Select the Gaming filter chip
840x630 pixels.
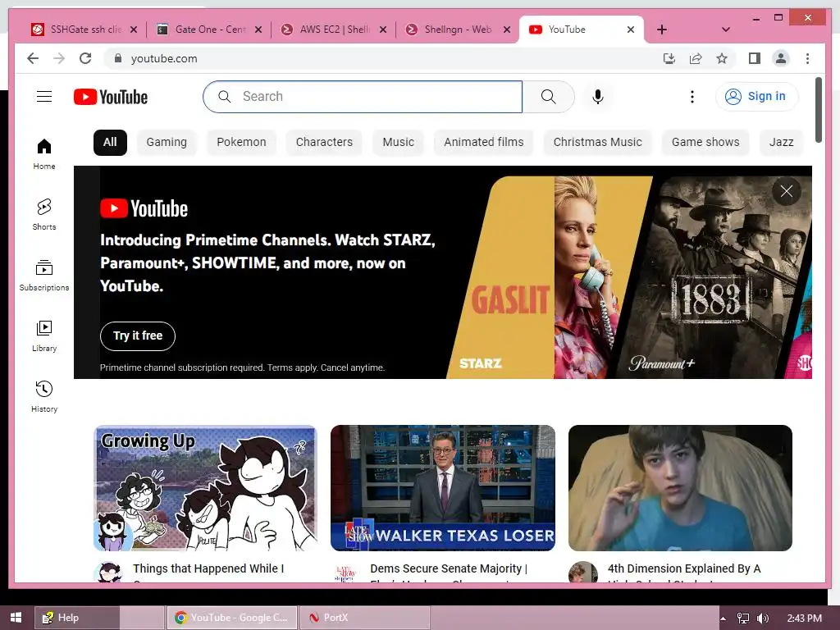pos(167,142)
